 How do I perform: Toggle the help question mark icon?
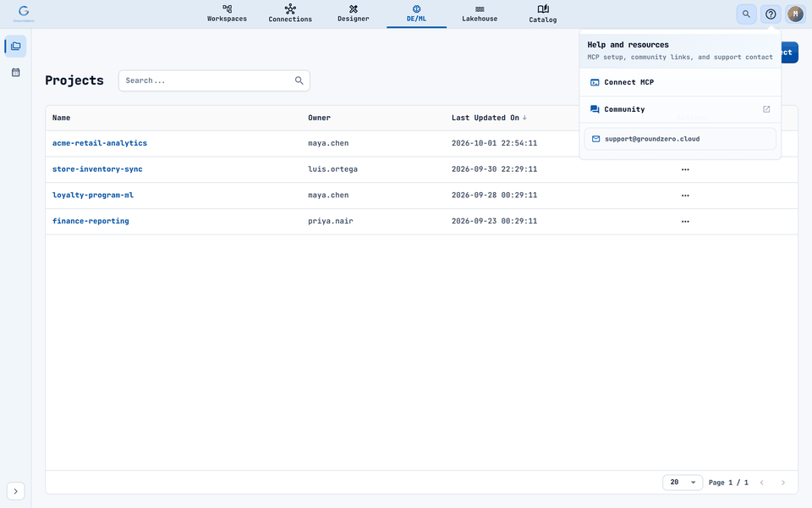(771, 14)
